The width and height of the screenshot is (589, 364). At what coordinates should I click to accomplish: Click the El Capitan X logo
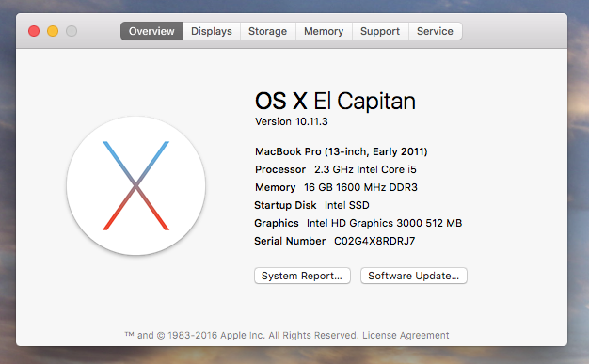136,185
